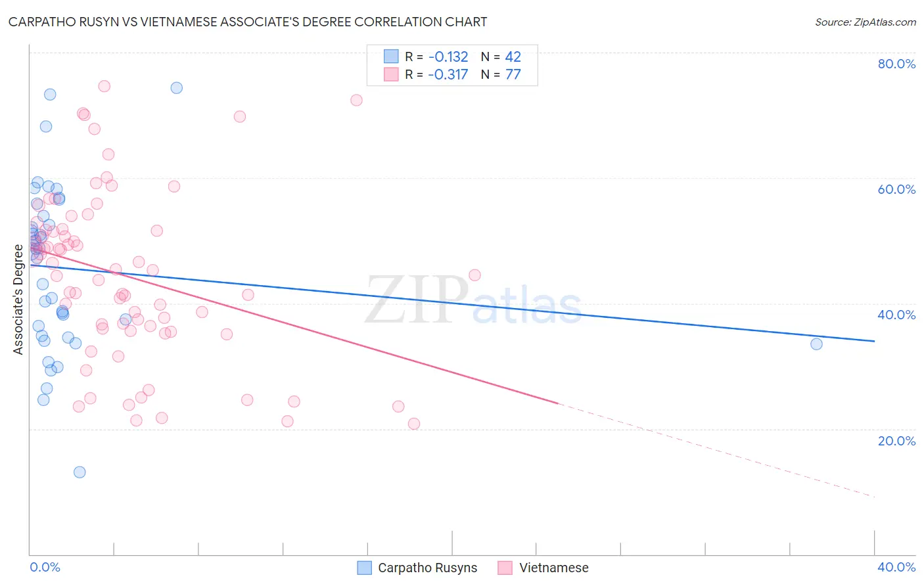Select the Vietnamese legend label
Image resolution: width=924 pixels, height=586 pixels.
(554, 568)
